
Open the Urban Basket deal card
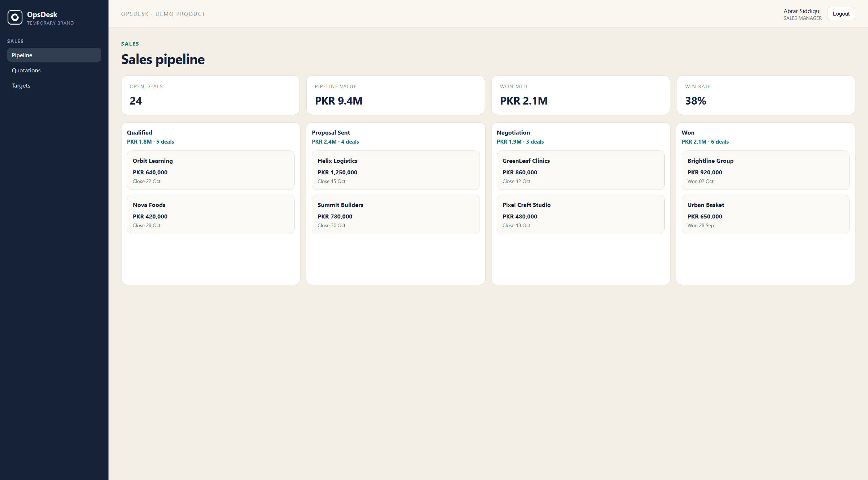point(765,214)
